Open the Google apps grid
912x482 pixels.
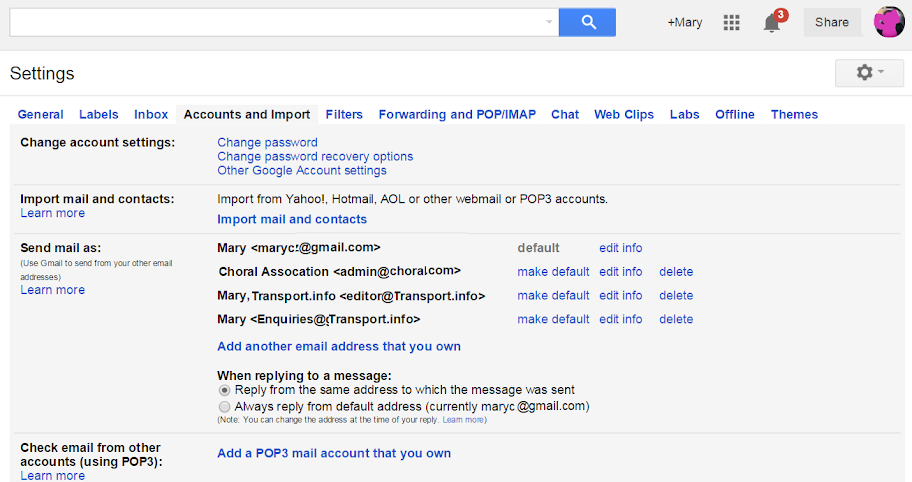731,23
